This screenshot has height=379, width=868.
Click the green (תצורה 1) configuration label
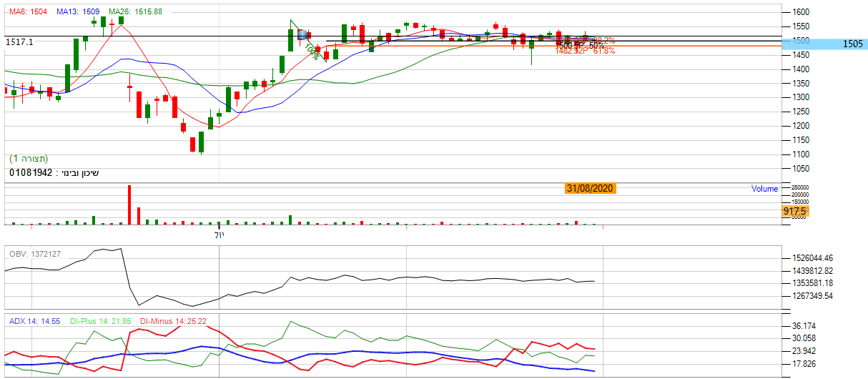click(x=29, y=158)
